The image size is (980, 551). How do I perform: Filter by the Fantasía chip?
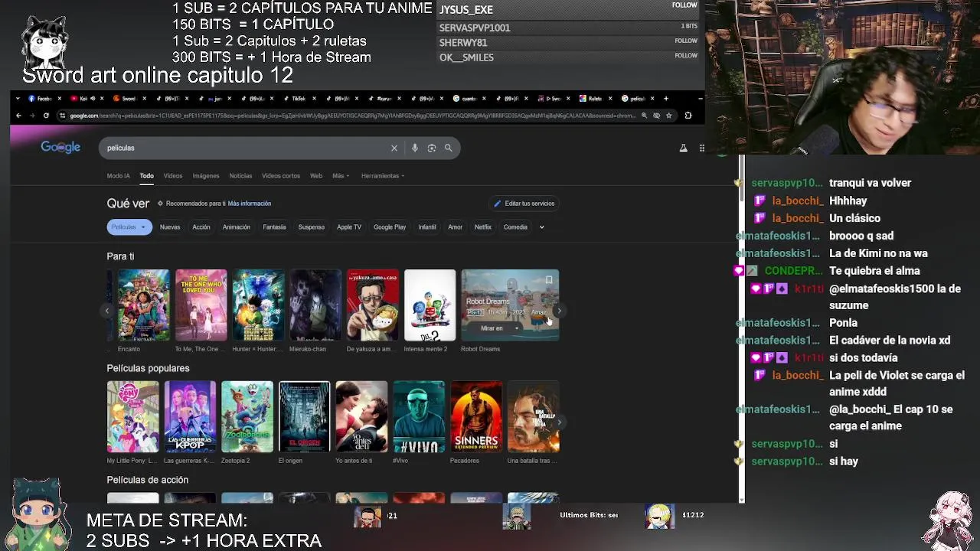pyautogui.click(x=274, y=227)
